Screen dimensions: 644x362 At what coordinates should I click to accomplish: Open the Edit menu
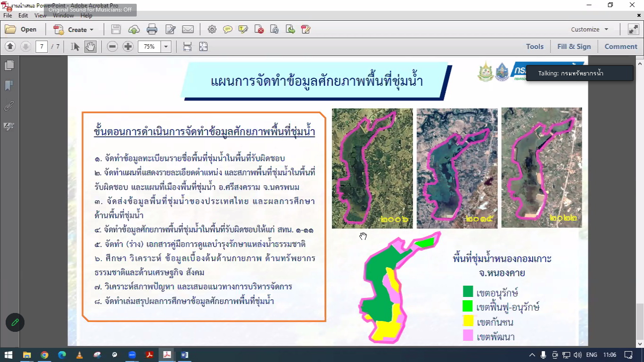pos(23,16)
